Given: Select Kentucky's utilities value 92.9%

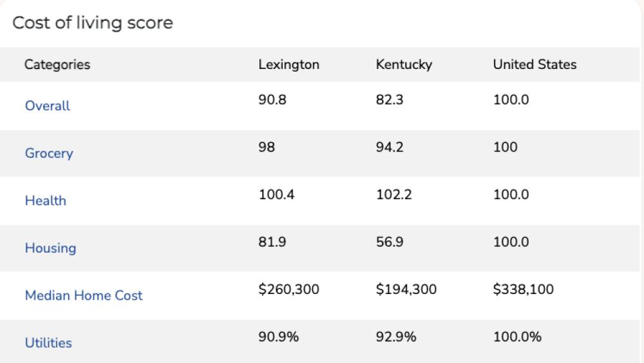Looking at the screenshot, I should point(395,337).
